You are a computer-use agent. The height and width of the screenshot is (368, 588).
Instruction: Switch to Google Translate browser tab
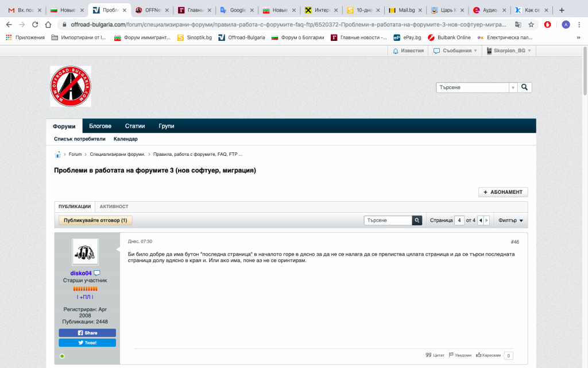click(237, 10)
